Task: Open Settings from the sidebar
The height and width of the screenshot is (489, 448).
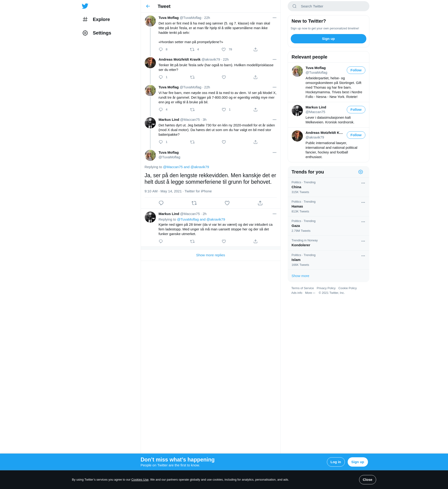Action: [97, 33]
